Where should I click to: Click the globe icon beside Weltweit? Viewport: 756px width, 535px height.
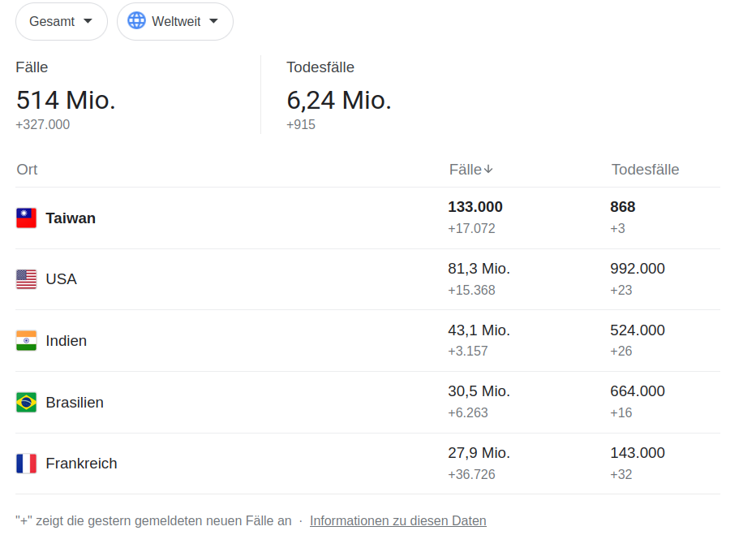click(x=136, y=21)
